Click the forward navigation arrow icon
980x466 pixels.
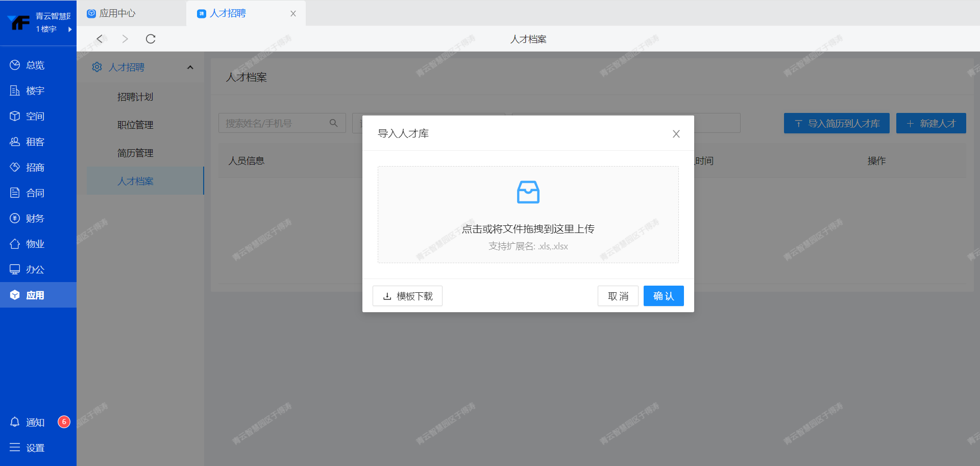(125, 39)
